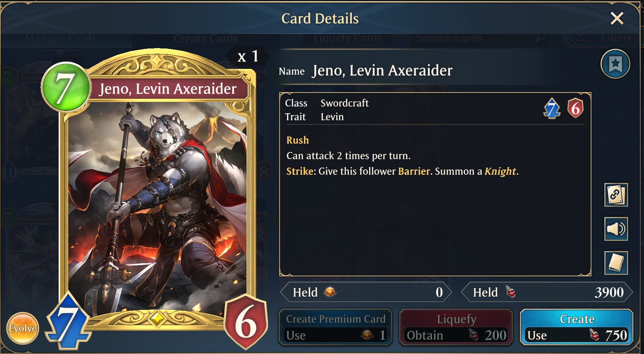Click the held seer's globe count field

coord(366,292)
